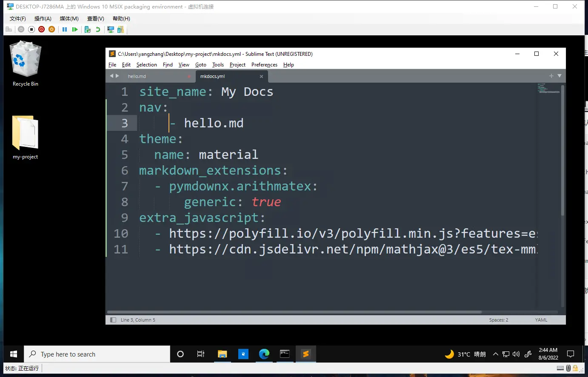
Task: Click the orange Save state icon
Action: click(51, 29)
